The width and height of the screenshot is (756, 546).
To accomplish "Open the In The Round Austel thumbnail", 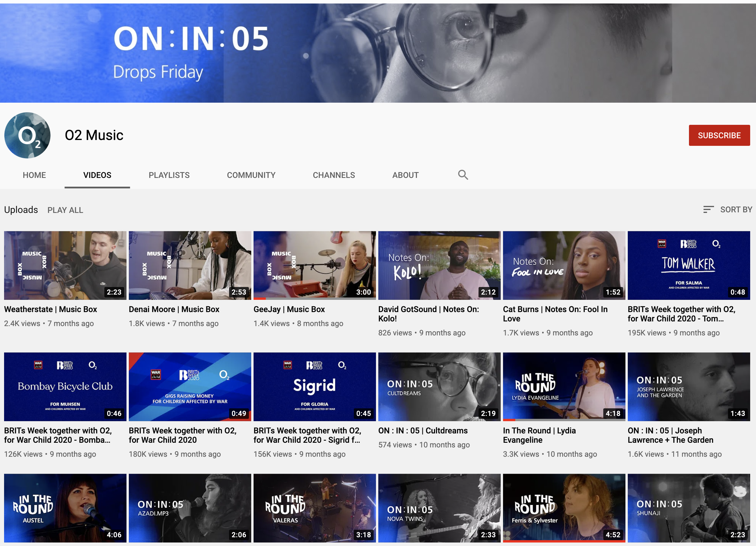I will click(x=65, y=508).
